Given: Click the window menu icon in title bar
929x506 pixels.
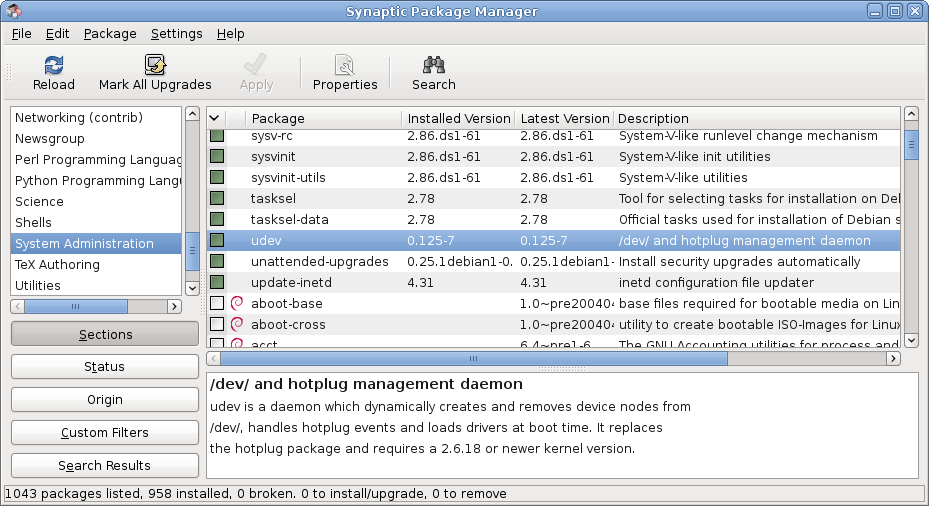Looking at the screenshot, I should (11, 11).
